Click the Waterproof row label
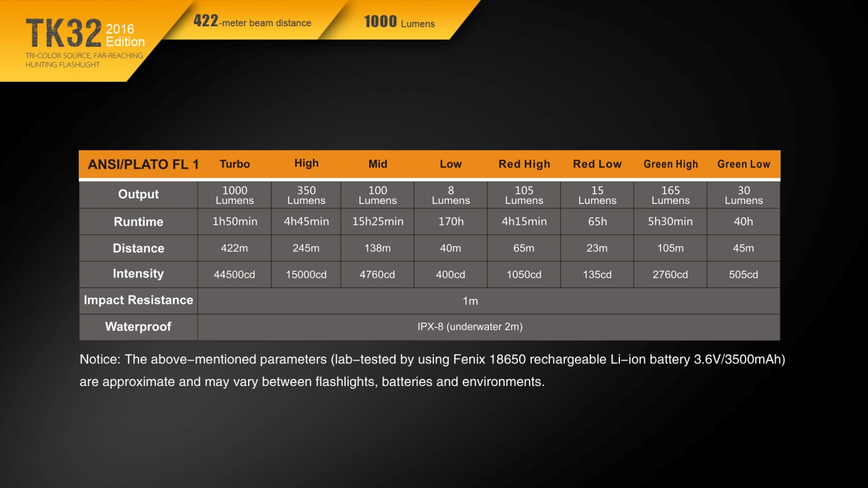Viewport: 868px width, 488px height. [138, 327]
